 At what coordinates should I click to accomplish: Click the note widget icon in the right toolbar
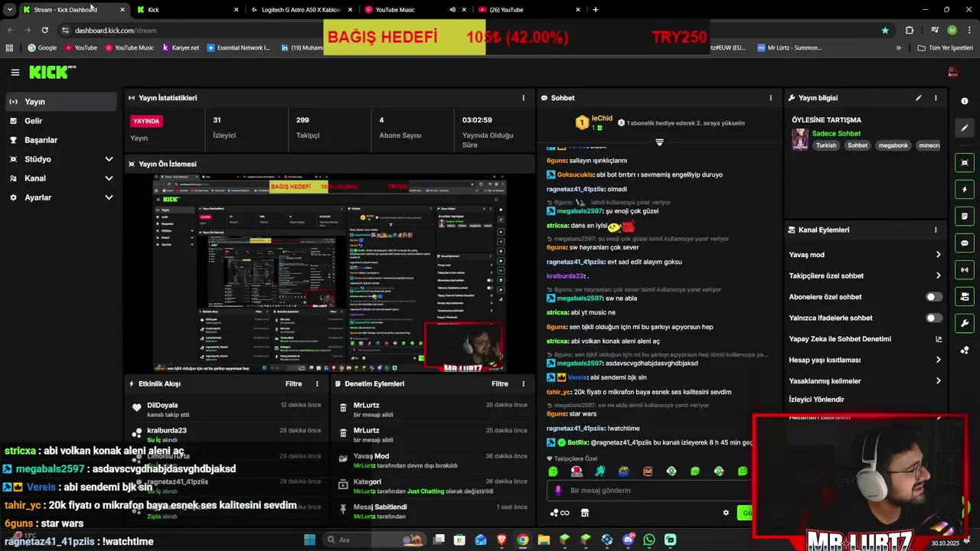(965, 216)
